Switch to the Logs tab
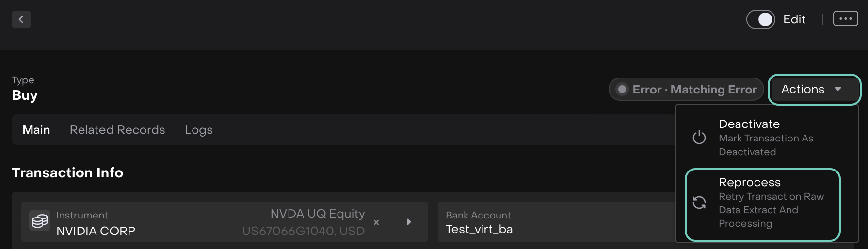Viewport: 868px width, 249px height. [199, 130]
